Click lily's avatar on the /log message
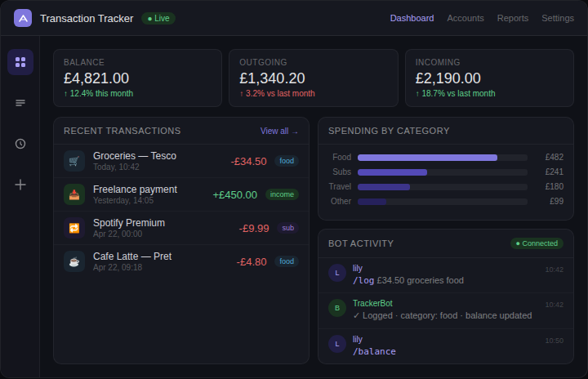 click(337, 273)
